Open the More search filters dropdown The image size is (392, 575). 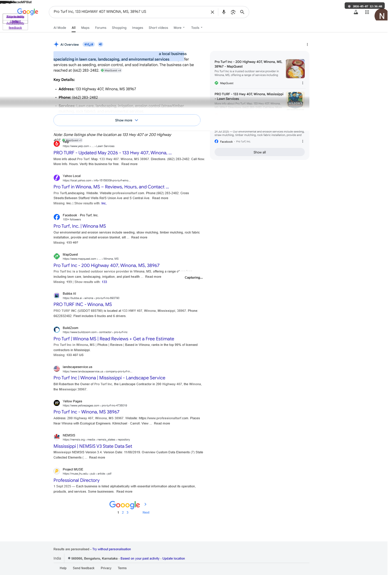179,28
